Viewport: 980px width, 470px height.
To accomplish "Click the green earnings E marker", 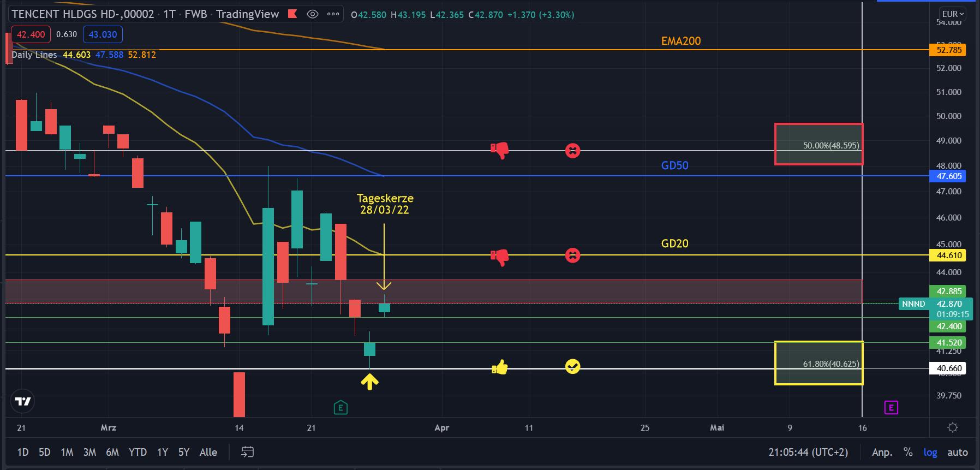I will (340, 407).
